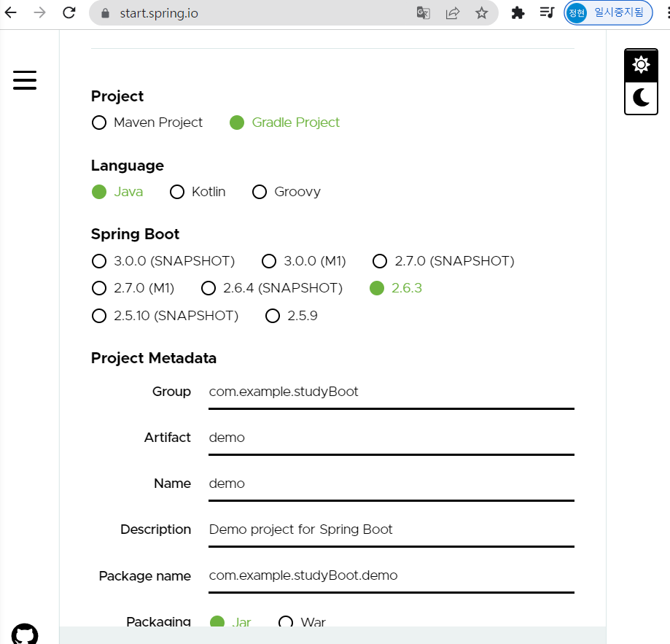The width and height of the screenshot is (670, 644).
Task: Choose Kotlin as language
Action: 198,192
